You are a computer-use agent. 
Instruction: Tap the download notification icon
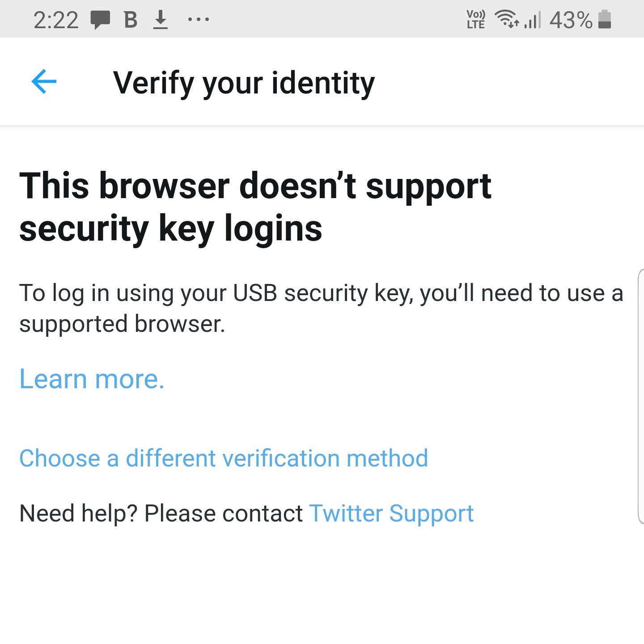click(x=161, y=20)
